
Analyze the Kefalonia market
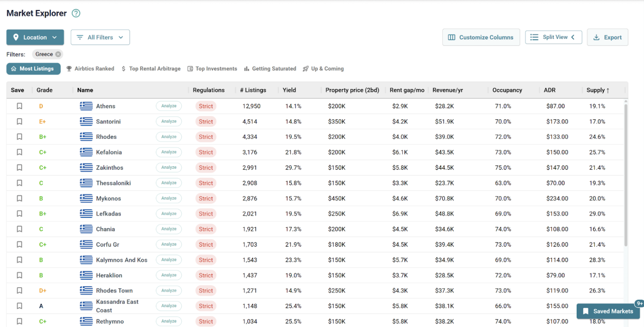(169, 152)
